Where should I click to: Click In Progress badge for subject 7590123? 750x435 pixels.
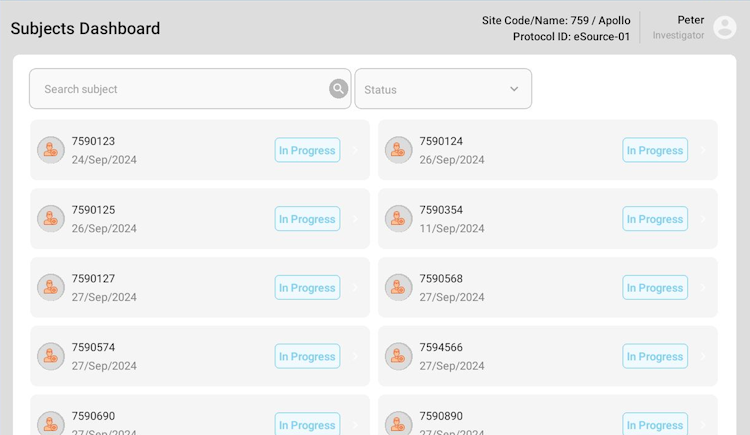307,150
